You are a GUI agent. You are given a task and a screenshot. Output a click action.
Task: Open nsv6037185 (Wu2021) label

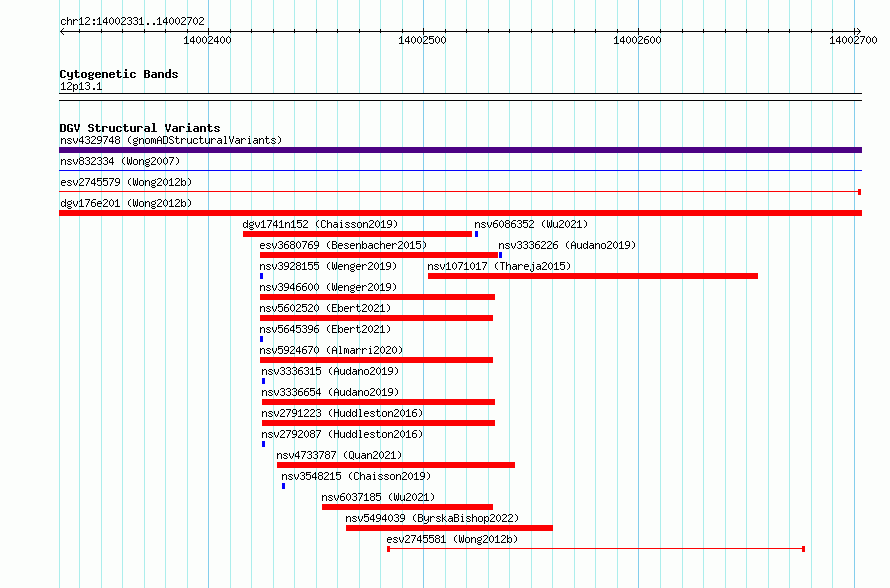tap(378, 497)
